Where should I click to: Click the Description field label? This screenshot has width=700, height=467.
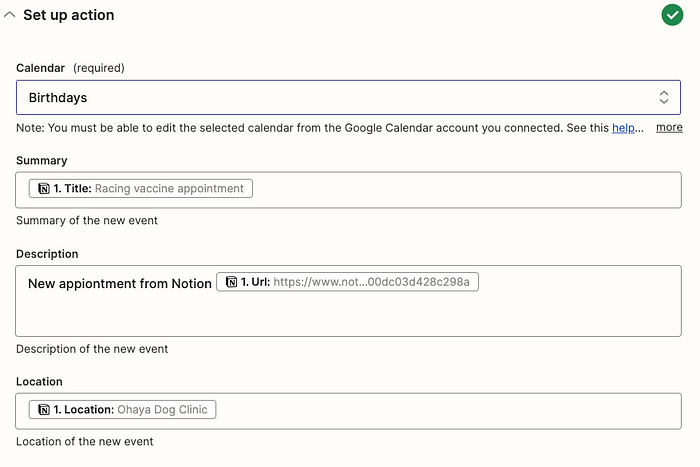tap(47, 254)
